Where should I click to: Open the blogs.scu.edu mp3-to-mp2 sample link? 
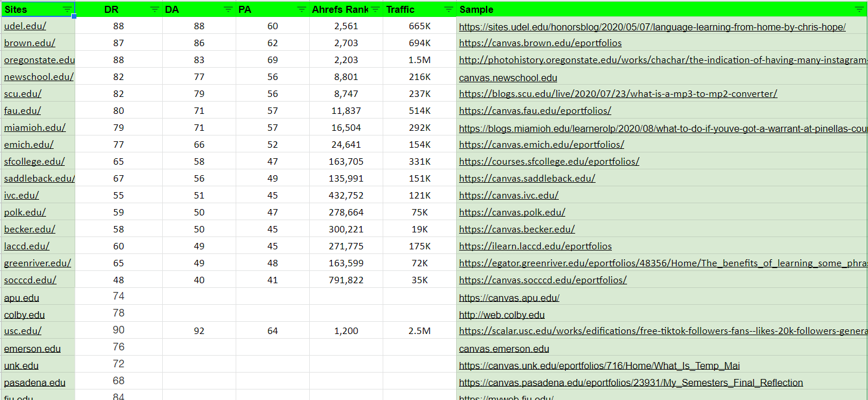pyautogui.click(x=618, y=94)
